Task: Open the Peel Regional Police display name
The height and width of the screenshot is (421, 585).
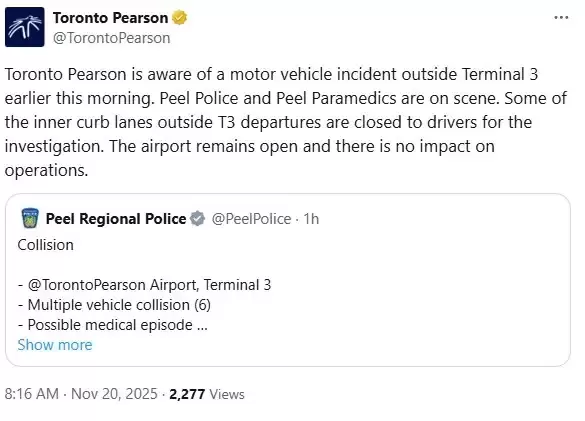Action: [116, 219]
